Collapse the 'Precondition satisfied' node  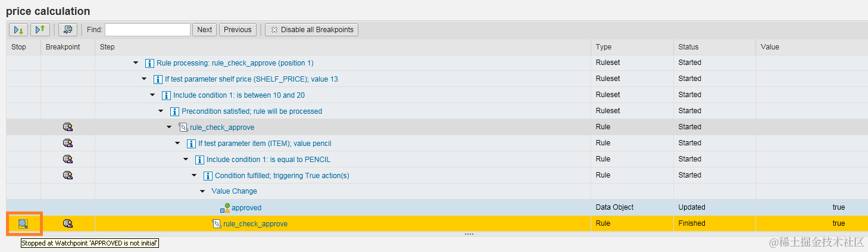161,111
